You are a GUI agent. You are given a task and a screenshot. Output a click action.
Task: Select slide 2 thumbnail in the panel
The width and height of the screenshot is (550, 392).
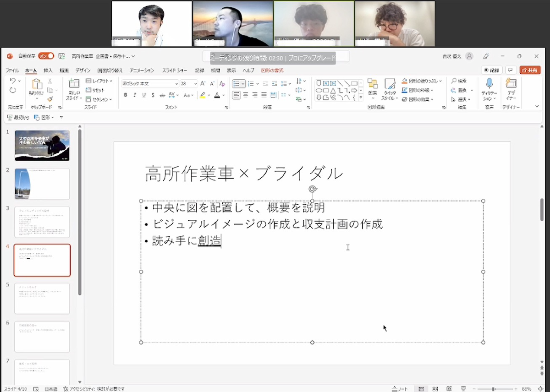point(42,184)
